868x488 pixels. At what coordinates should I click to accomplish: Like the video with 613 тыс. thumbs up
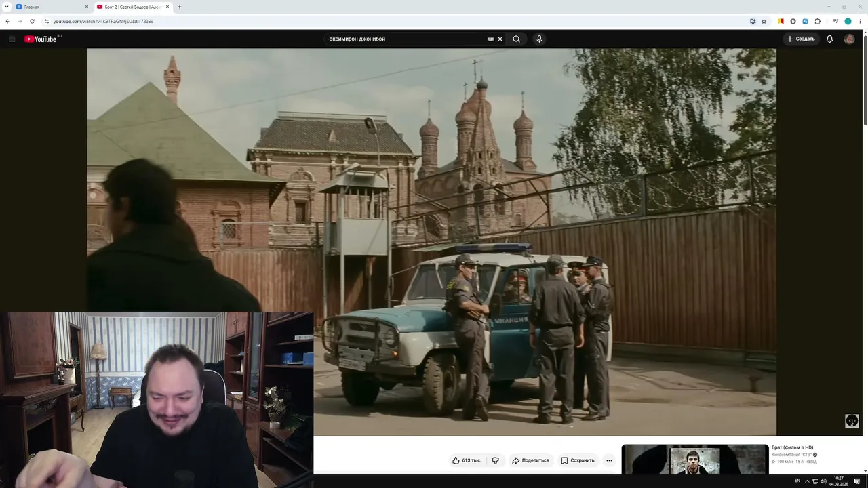click(x=467, y=460)
